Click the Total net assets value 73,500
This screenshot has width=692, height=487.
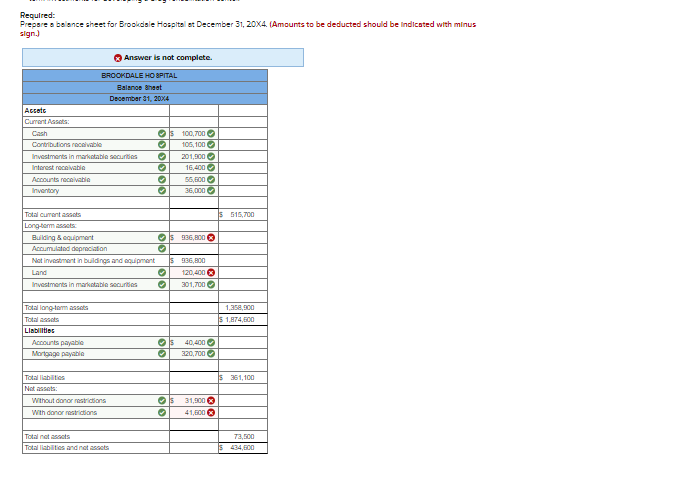(244, 436)
